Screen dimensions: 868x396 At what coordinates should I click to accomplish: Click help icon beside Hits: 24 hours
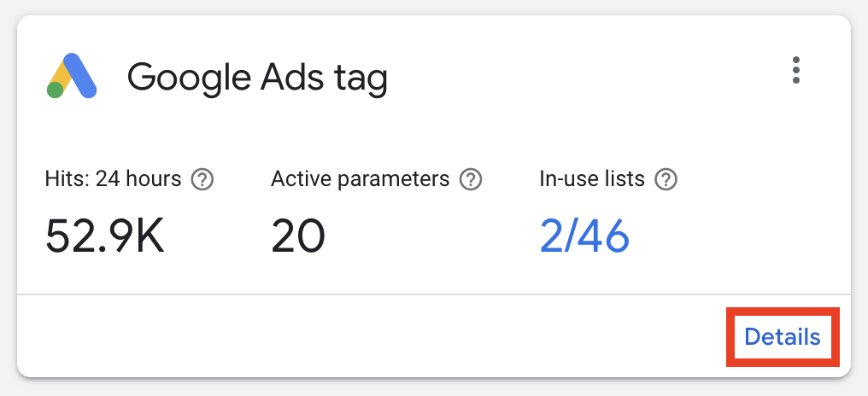point(202,179)
